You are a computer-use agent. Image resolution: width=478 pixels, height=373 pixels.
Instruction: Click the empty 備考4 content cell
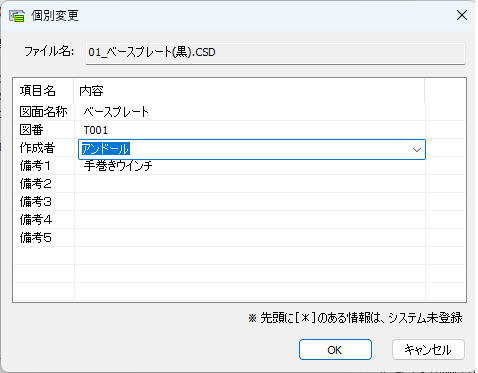pos(250,220)
